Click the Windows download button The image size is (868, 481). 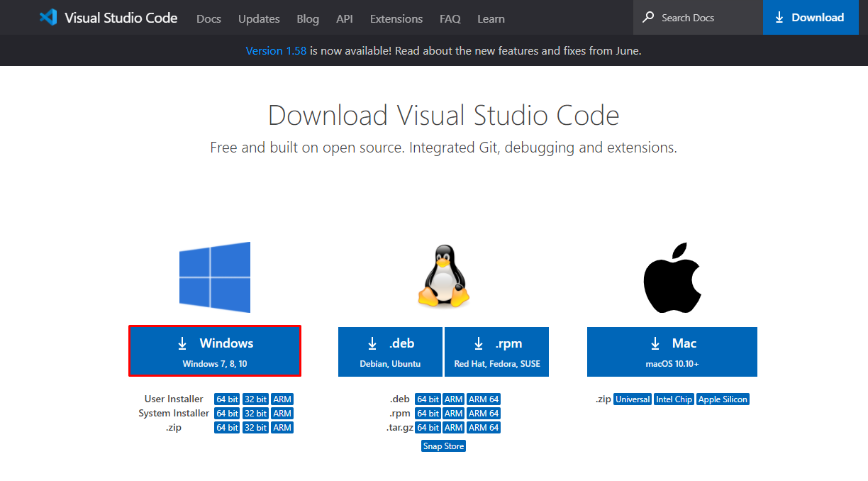click(215, 351)
